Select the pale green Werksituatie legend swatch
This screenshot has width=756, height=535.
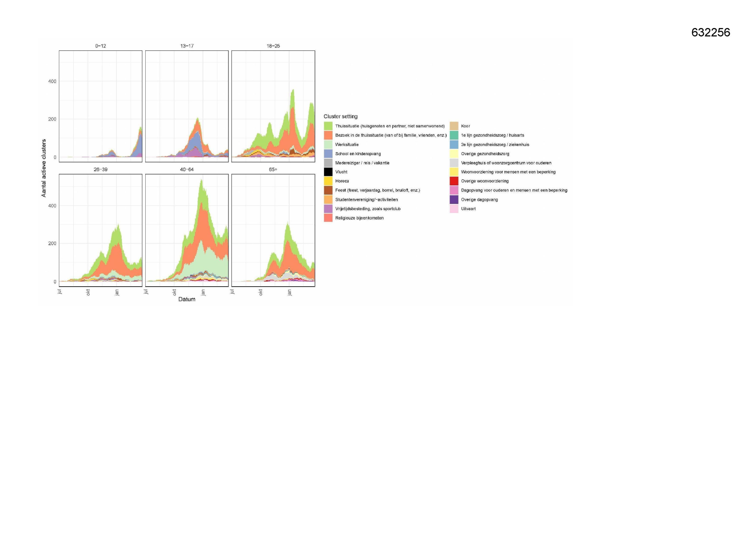[x=328, y=144]
